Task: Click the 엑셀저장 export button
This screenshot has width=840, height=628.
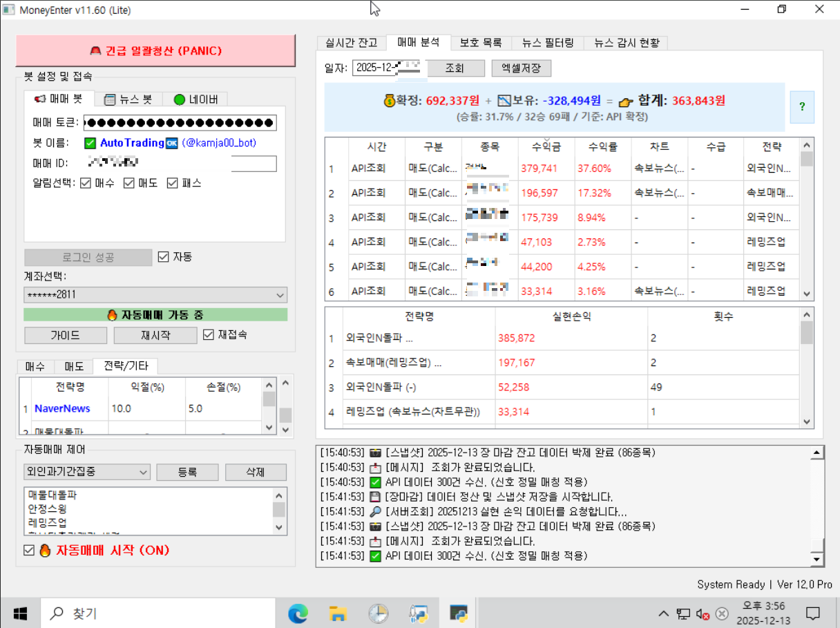Action: [521, 68]
